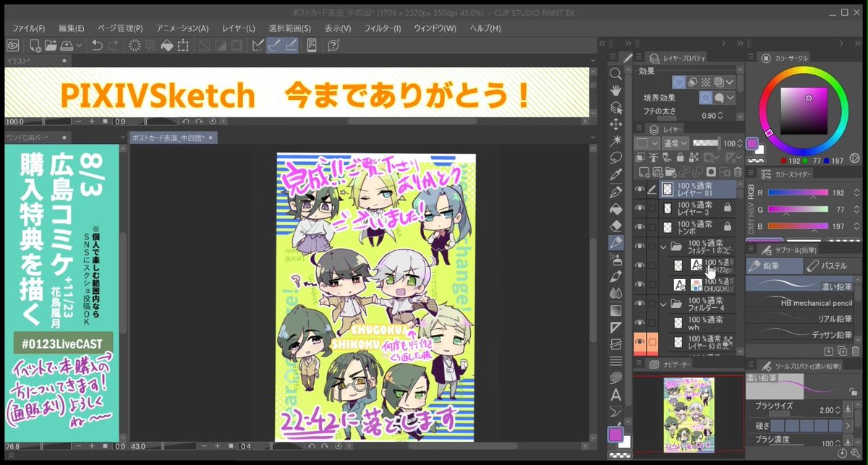Select the Move layer tool

[616, 124]
